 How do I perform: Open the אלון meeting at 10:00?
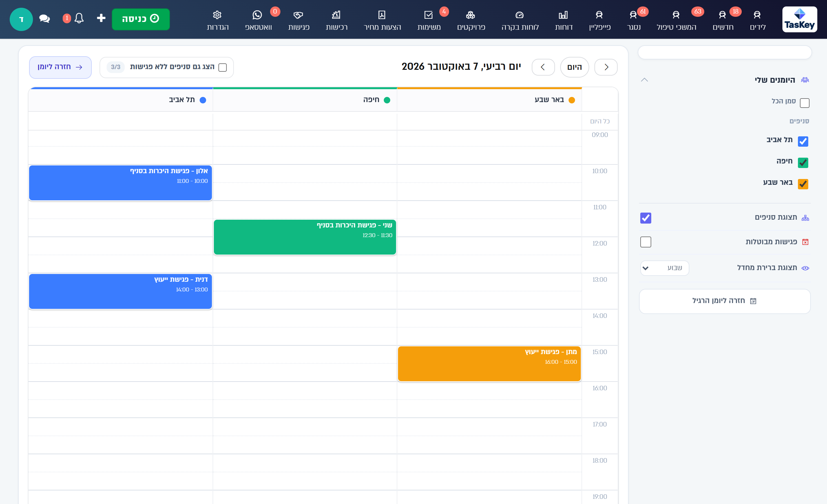pos(120,183)
